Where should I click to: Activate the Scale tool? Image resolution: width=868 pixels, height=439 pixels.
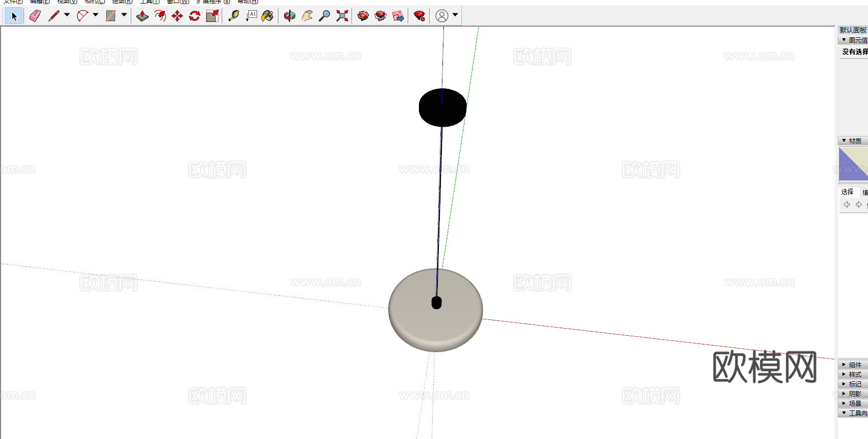212,16
